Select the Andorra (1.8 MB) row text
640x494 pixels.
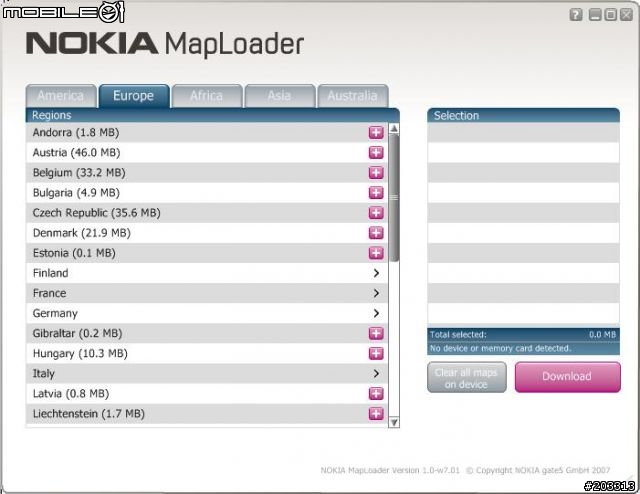click(76, 132)
